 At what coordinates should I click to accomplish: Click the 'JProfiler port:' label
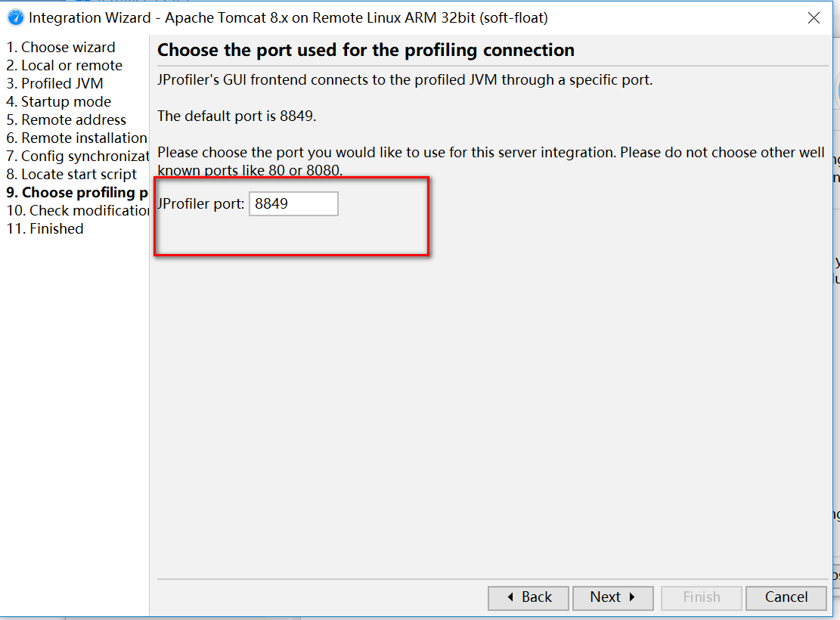point(200,204)
